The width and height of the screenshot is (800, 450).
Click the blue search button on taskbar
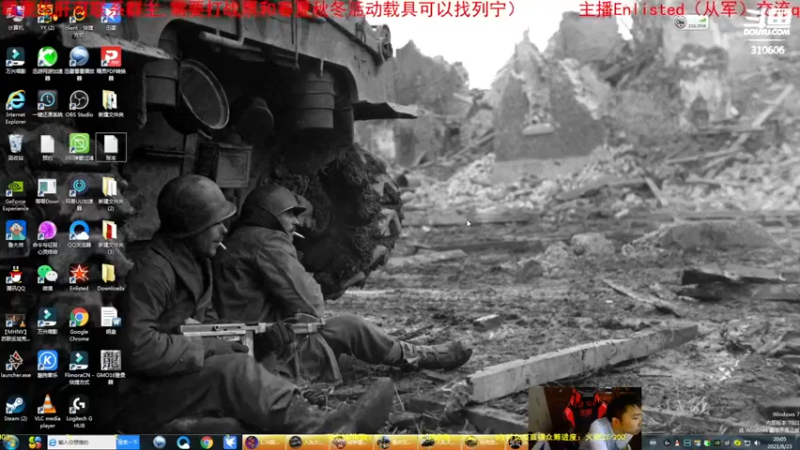[x=128, y=442]
